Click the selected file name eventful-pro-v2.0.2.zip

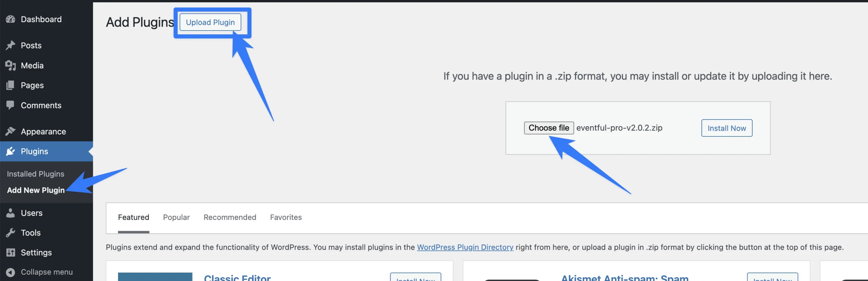[x=619, y=128]
